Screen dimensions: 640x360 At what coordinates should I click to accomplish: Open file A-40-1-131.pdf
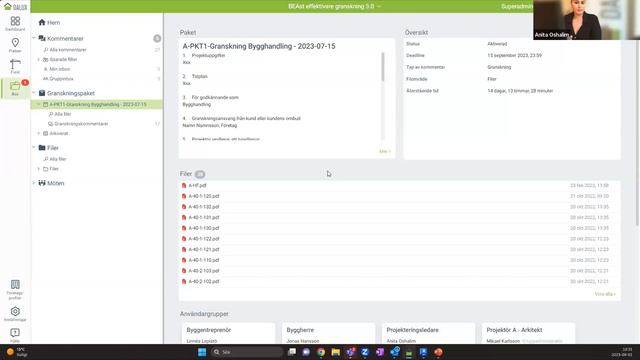pos(204,217)
